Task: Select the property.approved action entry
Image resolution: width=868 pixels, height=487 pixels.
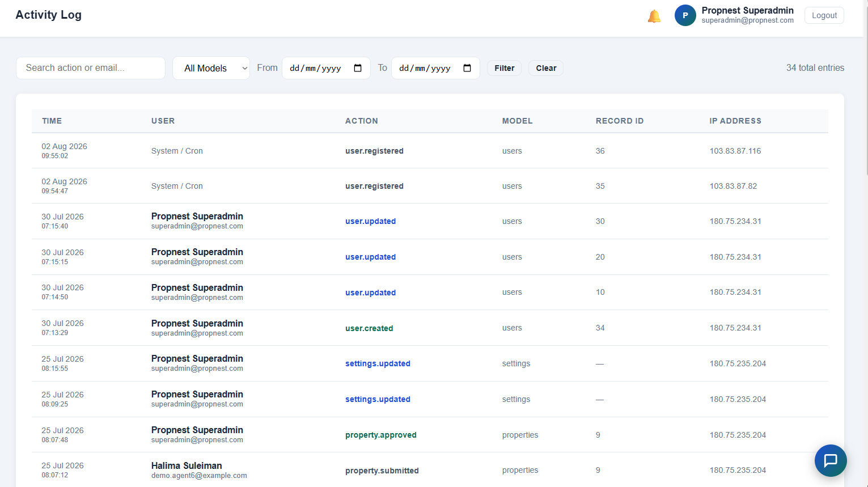Action: [381, 435]
